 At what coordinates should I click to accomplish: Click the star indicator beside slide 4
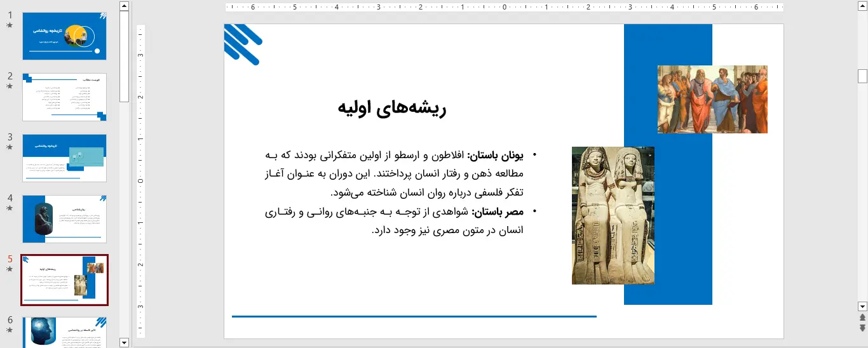click(10, 208)
